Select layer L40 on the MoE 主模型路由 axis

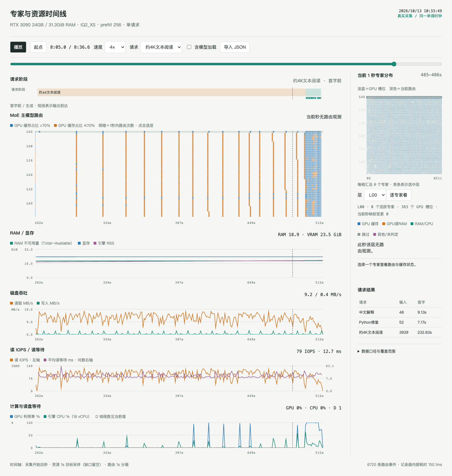(30, 203)
